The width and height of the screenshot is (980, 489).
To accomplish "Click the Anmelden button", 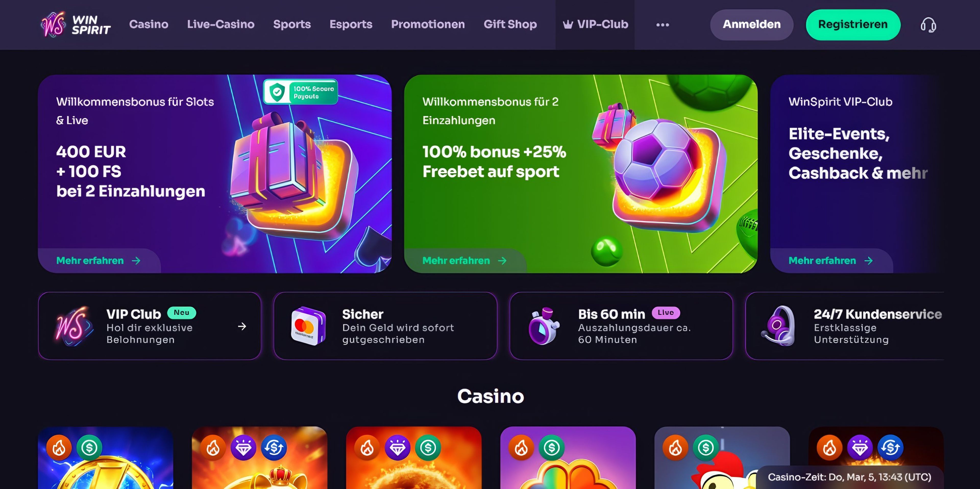I will (751, 25).
